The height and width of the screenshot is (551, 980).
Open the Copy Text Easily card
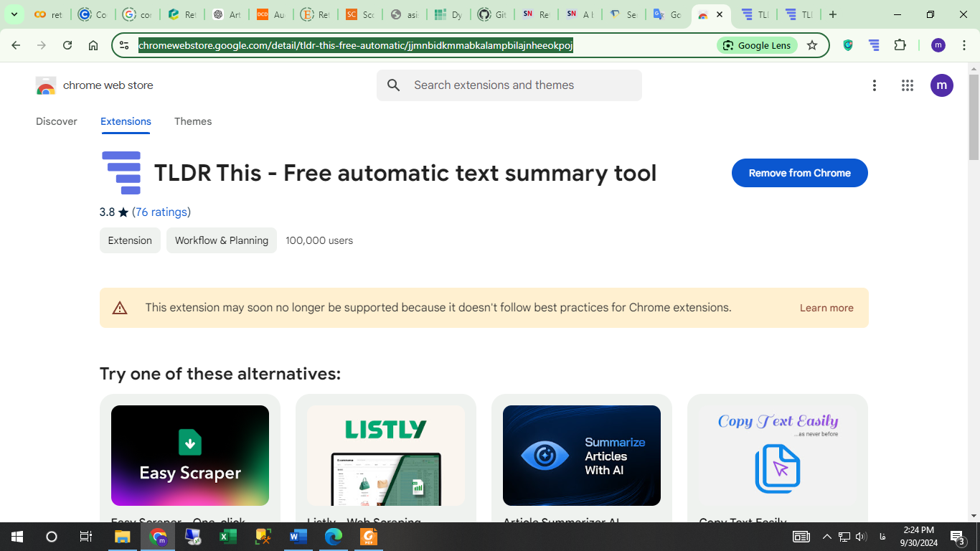click(x=778, y=459)
